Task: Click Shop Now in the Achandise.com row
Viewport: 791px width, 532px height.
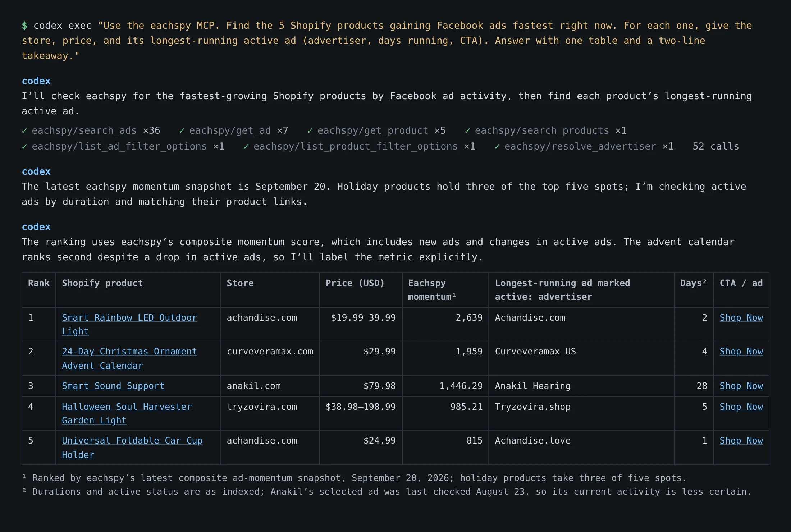Action: [741, 317]
